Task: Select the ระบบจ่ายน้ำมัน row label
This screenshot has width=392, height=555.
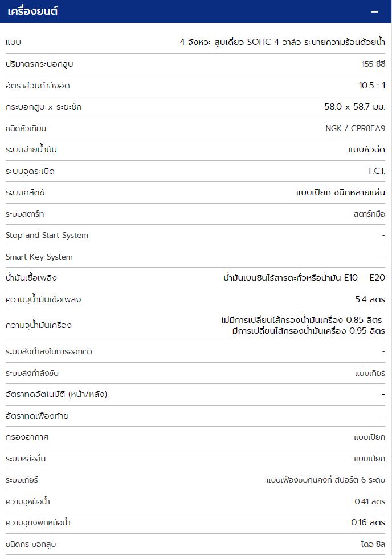Action: click(x=31, y=149)
